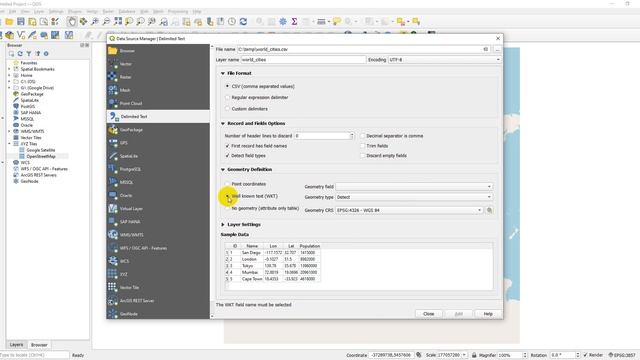The width and height of the screenshot is (640, 360).
Task: Open the Settings menu
Action: (56, 11)
